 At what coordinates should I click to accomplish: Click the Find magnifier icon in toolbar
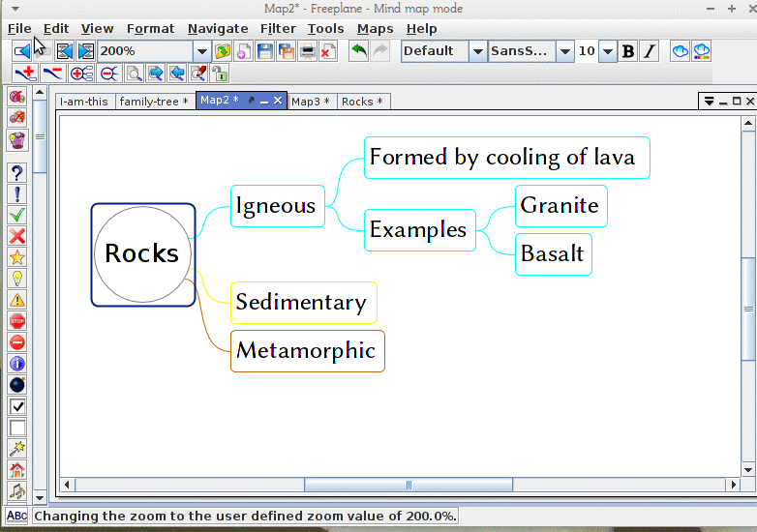[133, 74]
